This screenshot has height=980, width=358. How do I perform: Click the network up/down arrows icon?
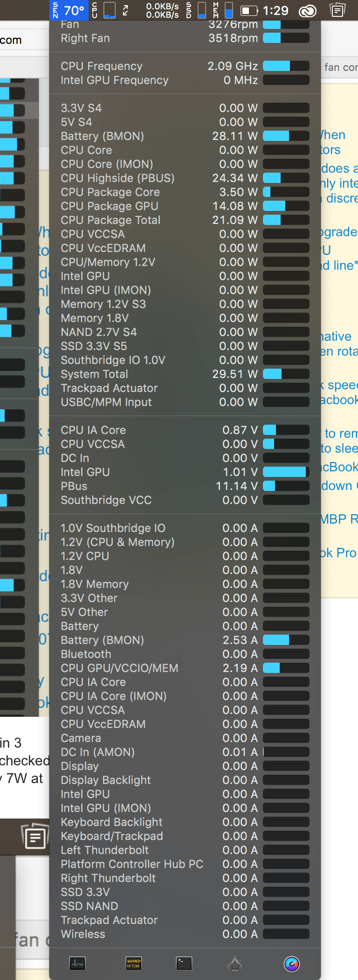(125, 10)
